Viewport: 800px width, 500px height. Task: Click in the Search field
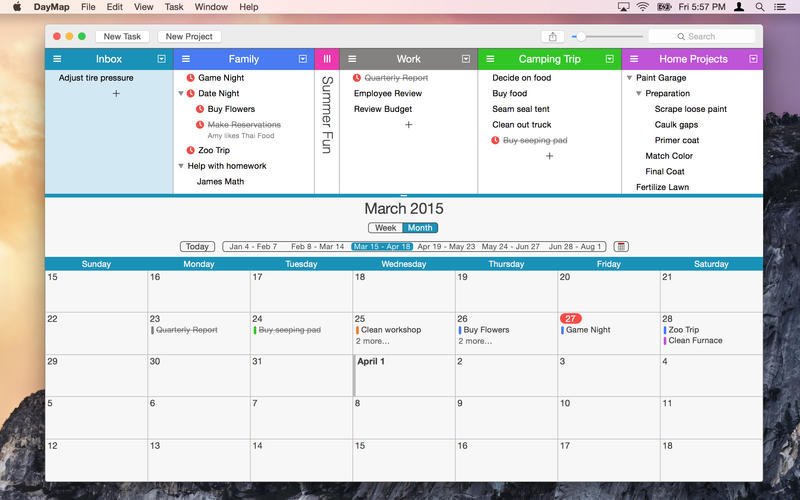pos(702,37)
